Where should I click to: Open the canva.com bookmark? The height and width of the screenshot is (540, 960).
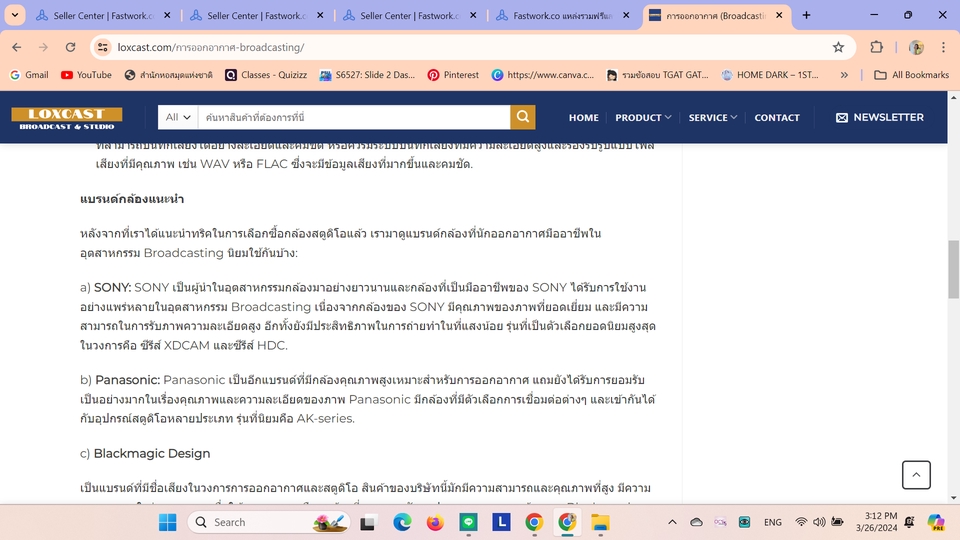tap(542, 75)
